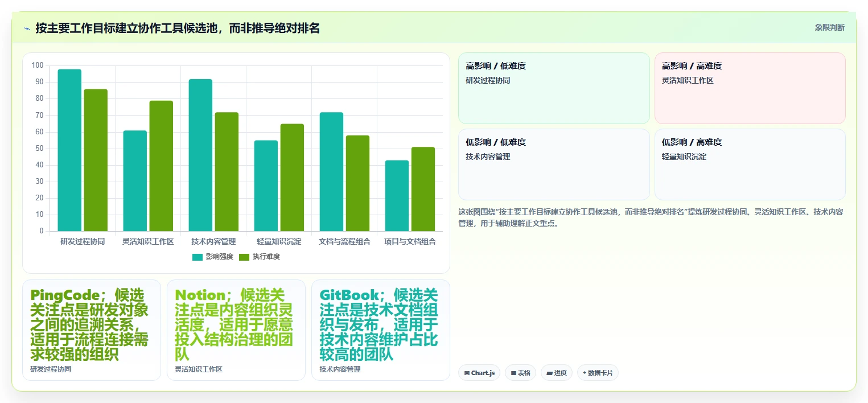Click the paragraph starting 这张图围绕
This screenshot has height=403, width=868.
click(651, 217)
